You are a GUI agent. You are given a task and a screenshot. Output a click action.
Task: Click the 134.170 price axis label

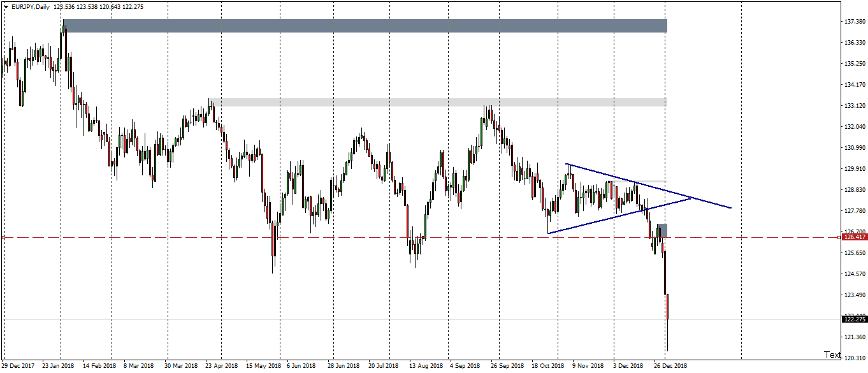pos(854,85)
